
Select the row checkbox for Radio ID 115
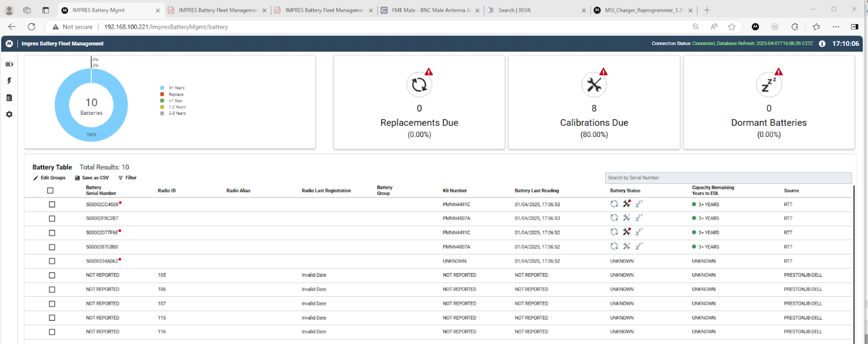pos(52,318)
